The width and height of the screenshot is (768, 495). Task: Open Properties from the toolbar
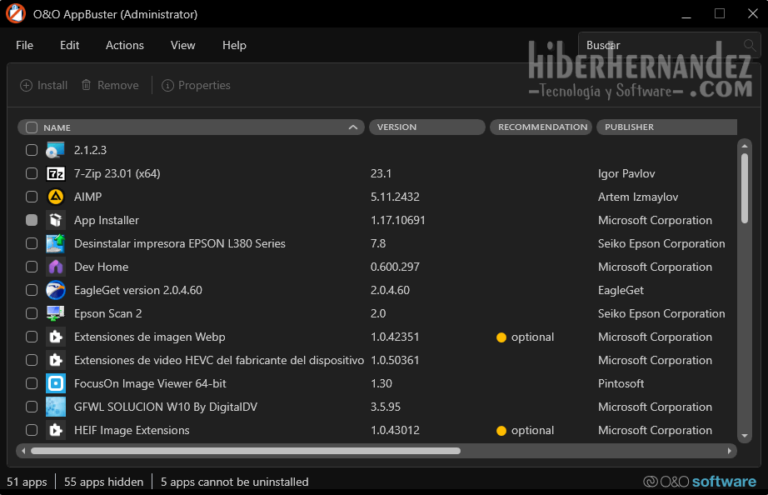(196, 86)
